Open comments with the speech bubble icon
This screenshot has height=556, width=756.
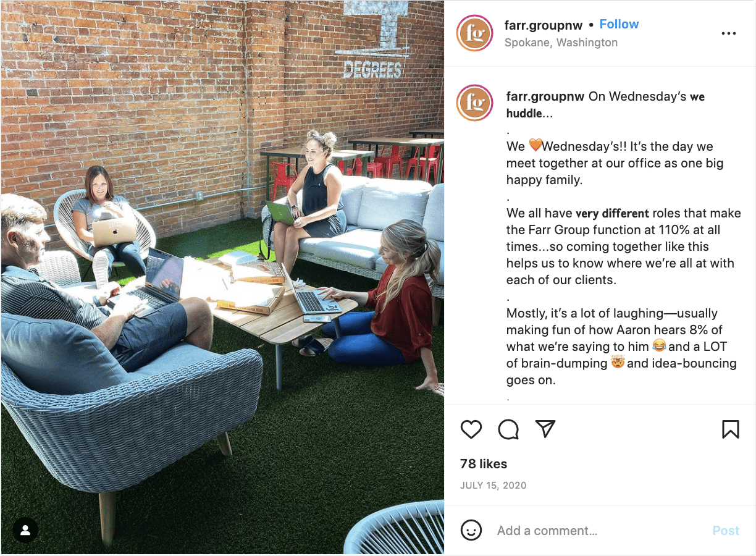[x=508, y=429]
